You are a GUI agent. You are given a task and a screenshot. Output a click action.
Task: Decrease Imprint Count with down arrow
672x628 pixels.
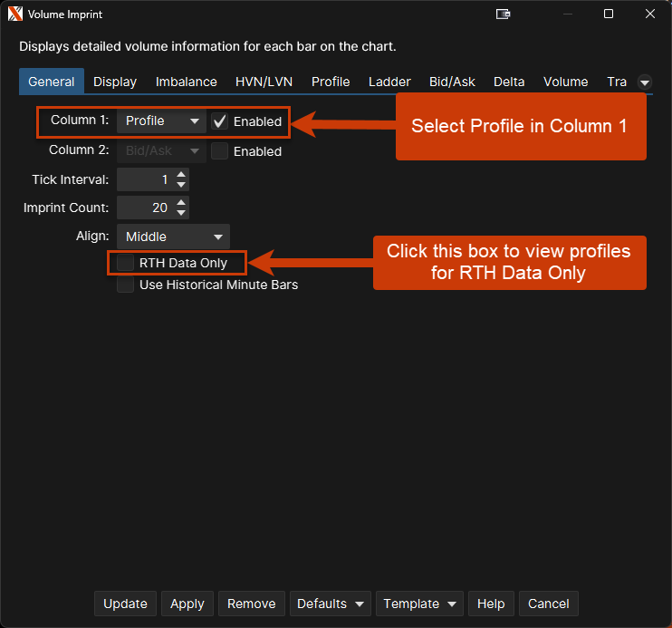click(x=181, y=213)
